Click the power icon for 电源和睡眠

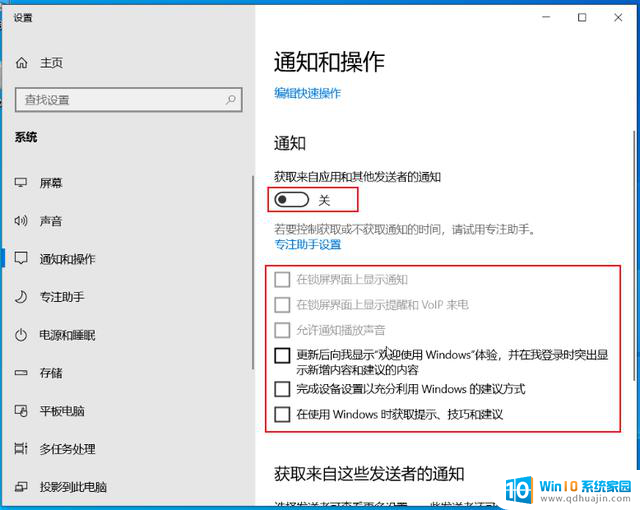tap(21, 335)
